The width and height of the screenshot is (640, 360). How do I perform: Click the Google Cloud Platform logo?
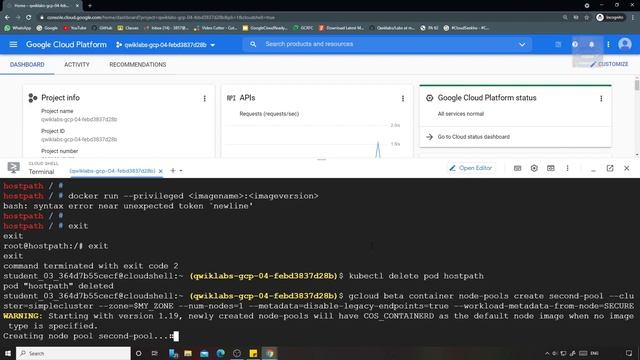click(66, 44)
